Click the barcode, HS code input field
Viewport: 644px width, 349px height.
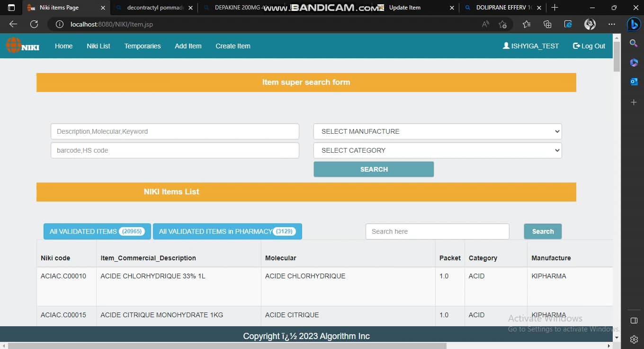pyautogui.click(x=175, y=150)
